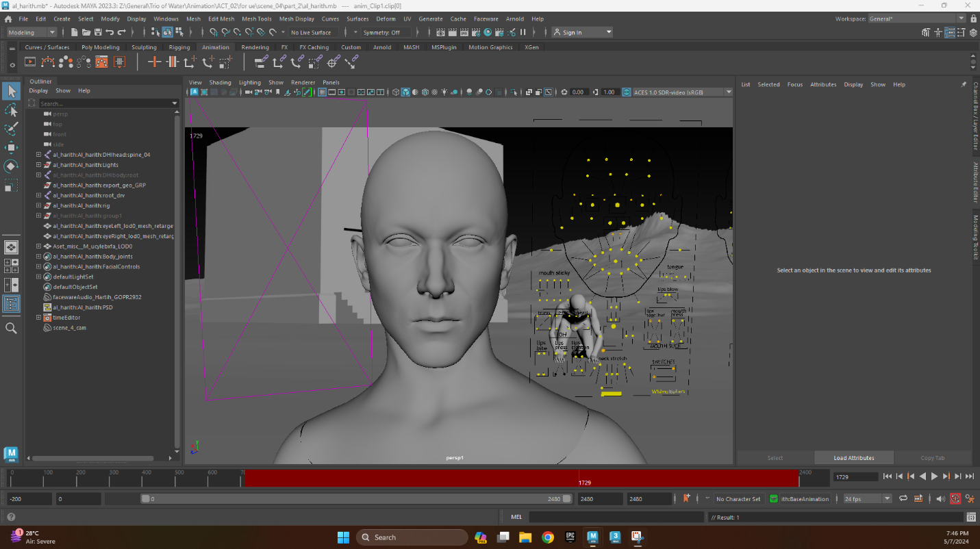Expand the al_harith rig node

(x=39, y=205)
